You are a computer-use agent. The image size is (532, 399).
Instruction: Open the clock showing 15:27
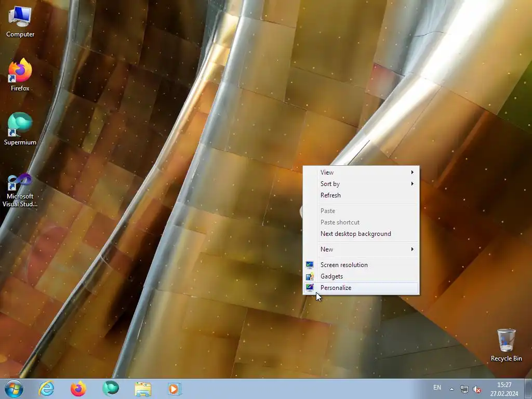pyautogui.click(x=504, y=389)
